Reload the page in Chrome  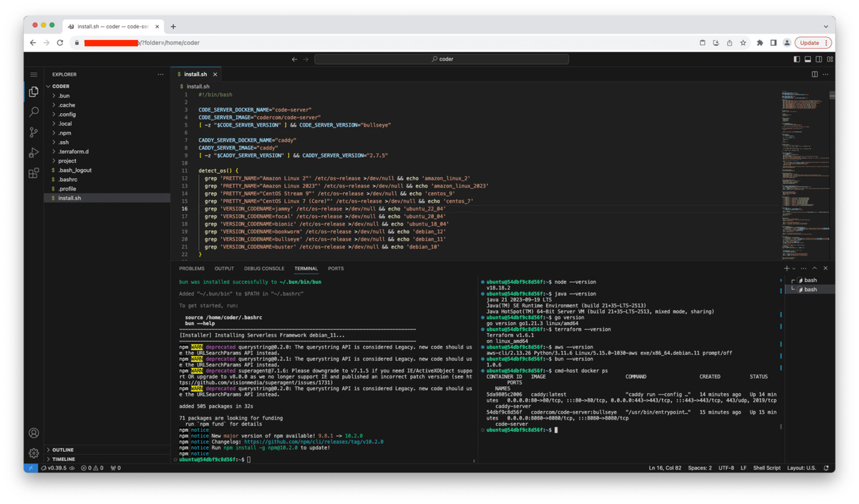click(x=60, y=43)
